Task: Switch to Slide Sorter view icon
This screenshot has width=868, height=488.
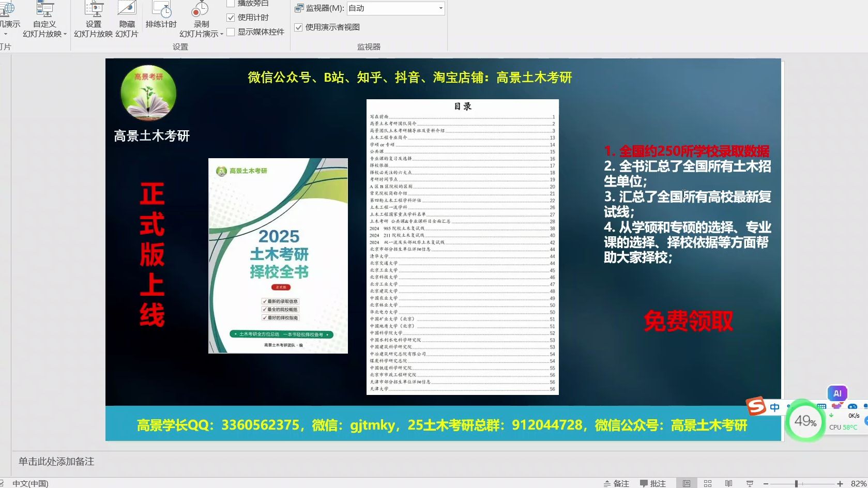Action: tap(708, 483)
